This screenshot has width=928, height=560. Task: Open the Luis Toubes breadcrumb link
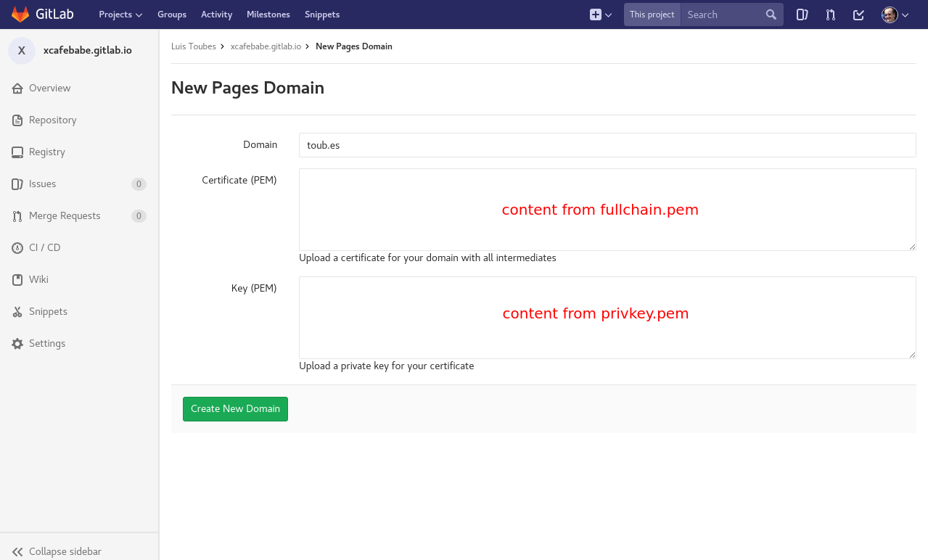[x=193, y=46]
